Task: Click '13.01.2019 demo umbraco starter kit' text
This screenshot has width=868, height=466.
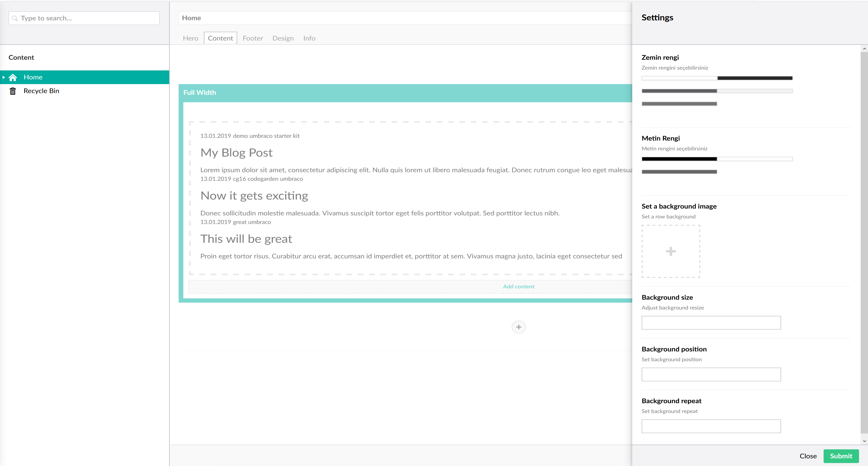Action: tap(250, 136)
